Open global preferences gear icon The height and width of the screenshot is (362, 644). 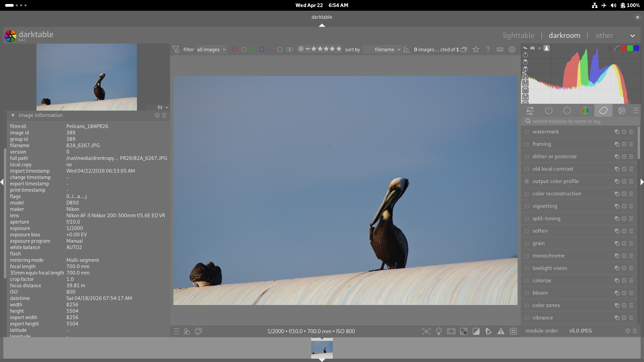coord(512,50)
